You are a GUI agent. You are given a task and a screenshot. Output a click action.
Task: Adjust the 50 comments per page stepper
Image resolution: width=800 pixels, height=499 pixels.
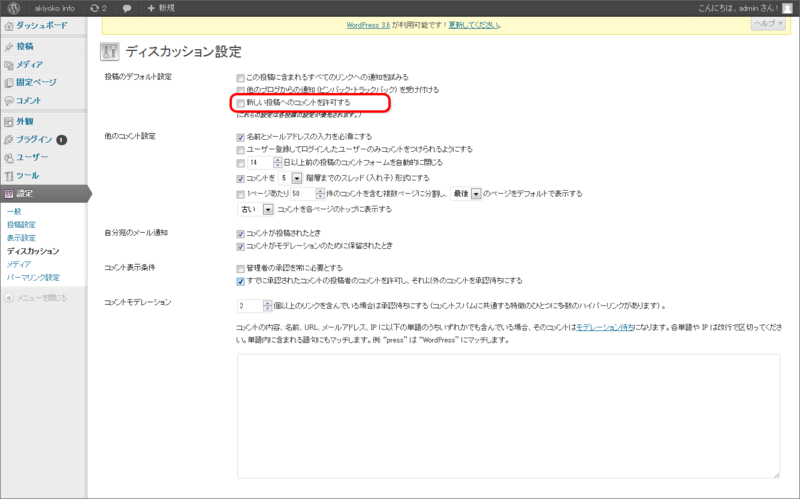(320, 194)
